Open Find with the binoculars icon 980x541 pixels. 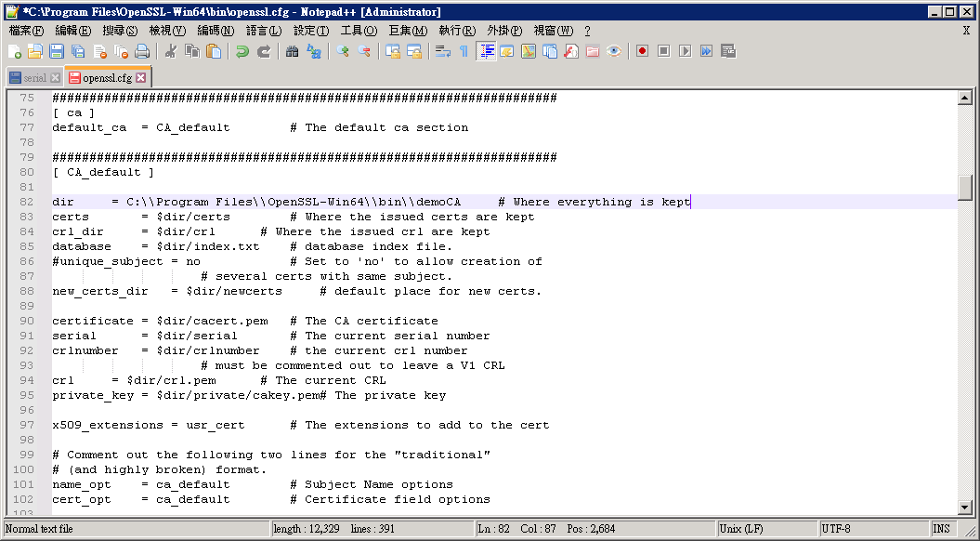tap(292, 52)
